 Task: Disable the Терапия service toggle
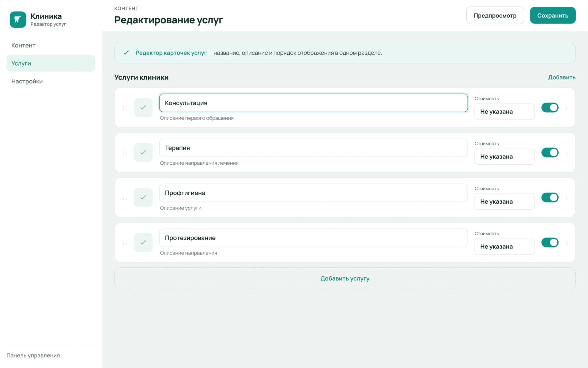click(550, 153)
